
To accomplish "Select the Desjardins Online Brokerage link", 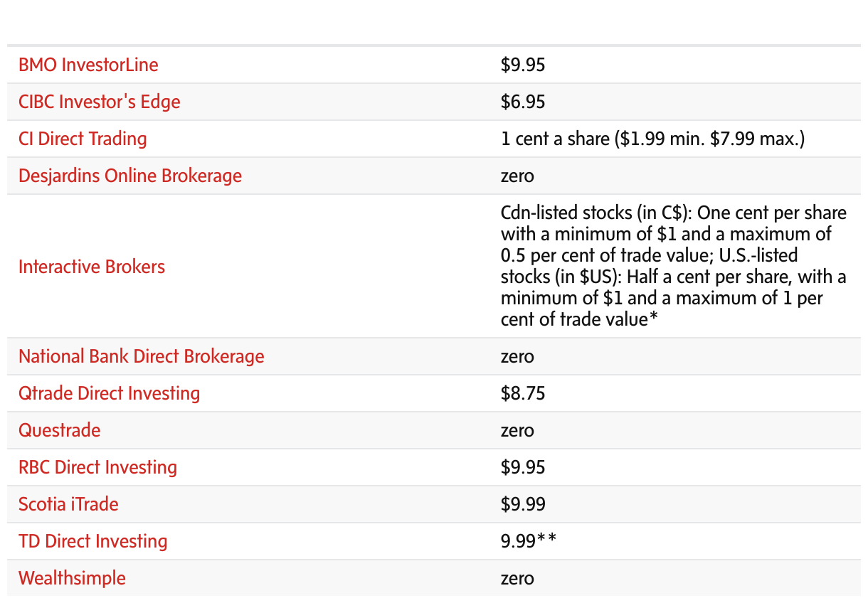I will (130, 176).
